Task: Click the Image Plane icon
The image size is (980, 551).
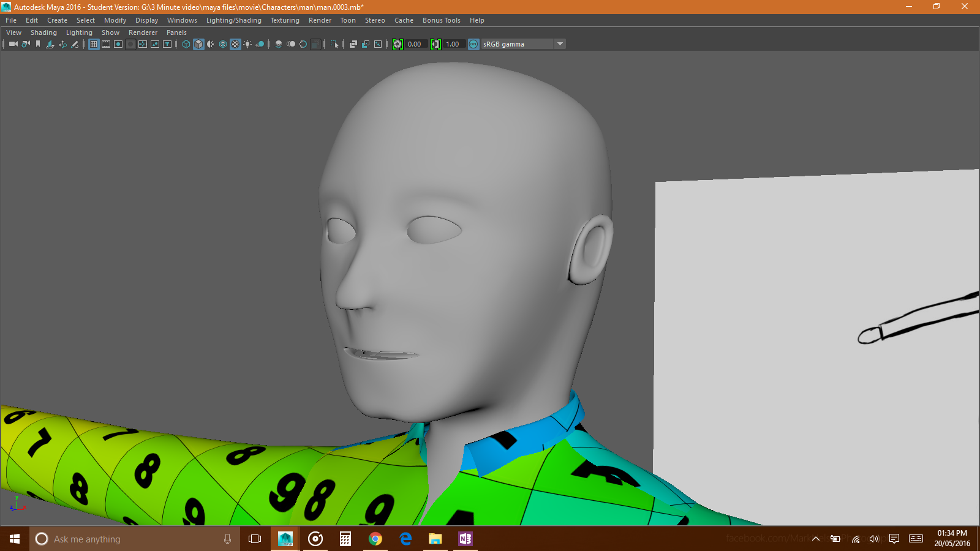Action: coord(50,44)
